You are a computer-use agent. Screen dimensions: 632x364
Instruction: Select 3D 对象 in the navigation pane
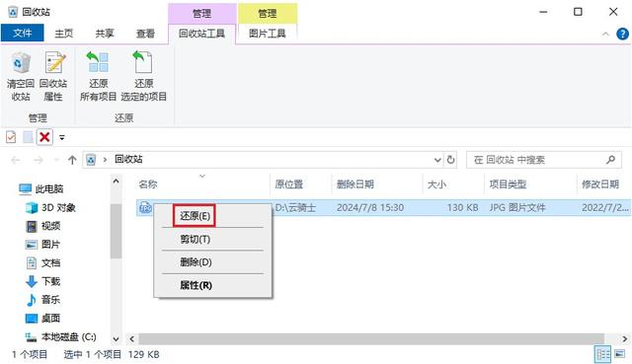click(50, 207)
